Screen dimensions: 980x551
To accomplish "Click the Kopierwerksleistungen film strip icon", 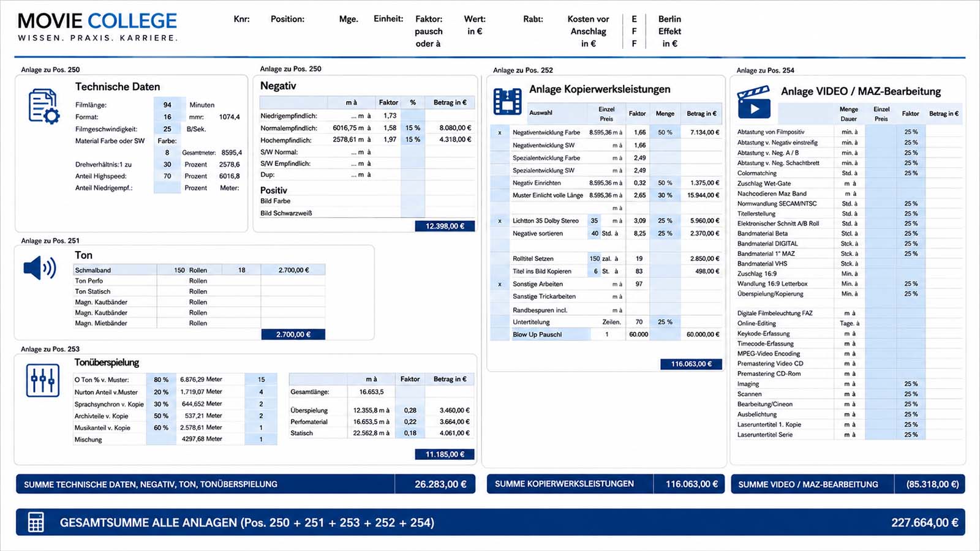I will click(508, 102).
